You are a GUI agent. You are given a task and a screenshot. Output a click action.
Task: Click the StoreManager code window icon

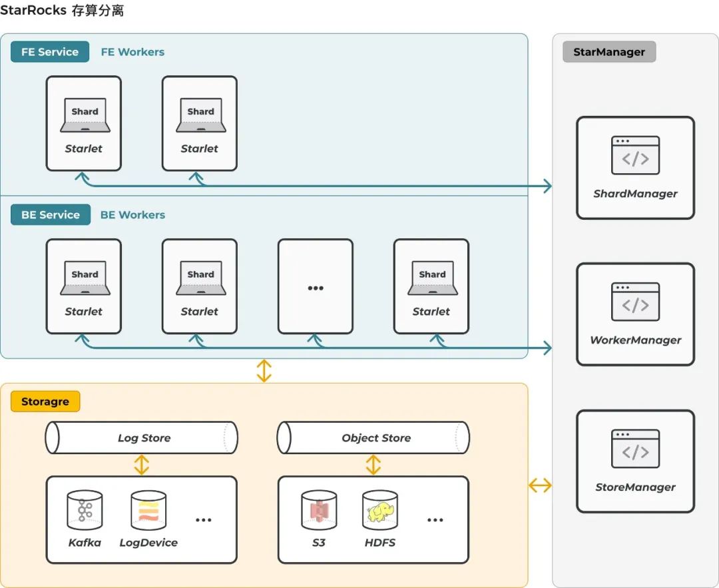(x=635, y=449)
